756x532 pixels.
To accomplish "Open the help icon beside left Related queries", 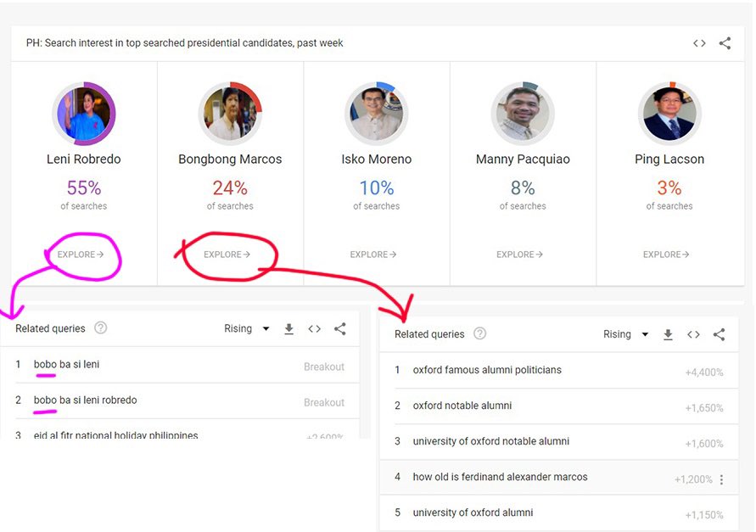I will tap(100, 328).
